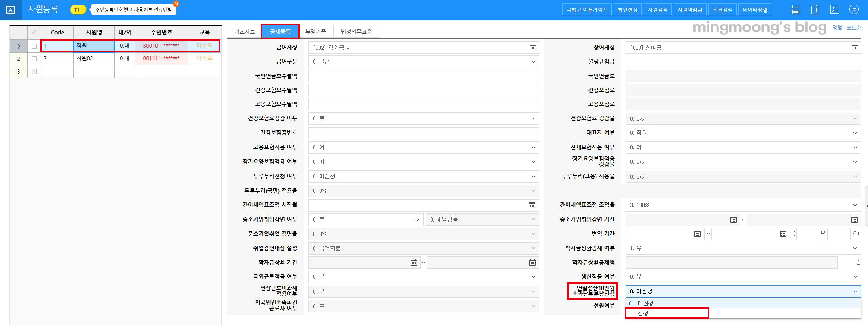The image size is (868, 325).
Task: Open 학자금상환 기간 end calendar icon
Action: (x=532, y=262)
